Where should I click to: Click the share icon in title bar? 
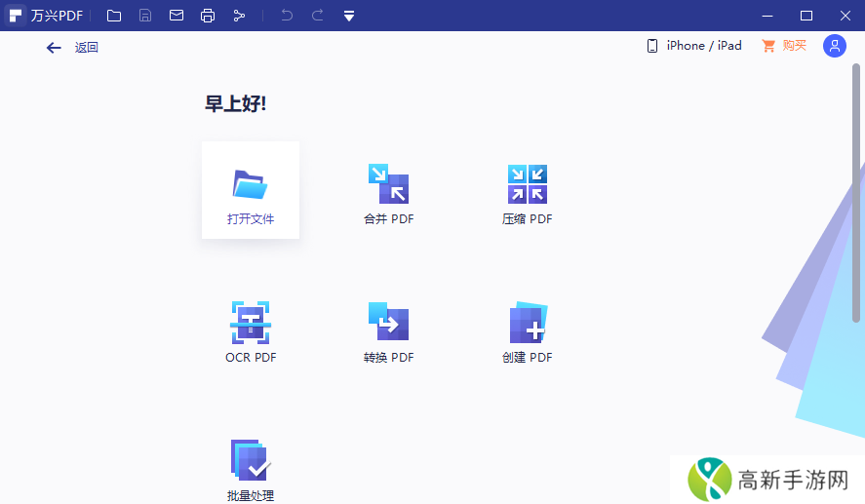click(239, 16)
